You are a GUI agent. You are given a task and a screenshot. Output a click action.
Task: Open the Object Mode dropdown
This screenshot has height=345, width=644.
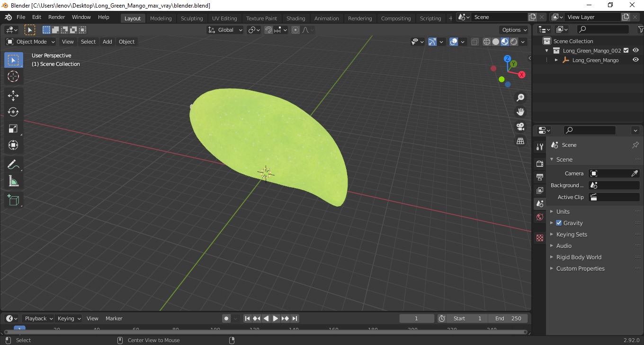point(31,42)
